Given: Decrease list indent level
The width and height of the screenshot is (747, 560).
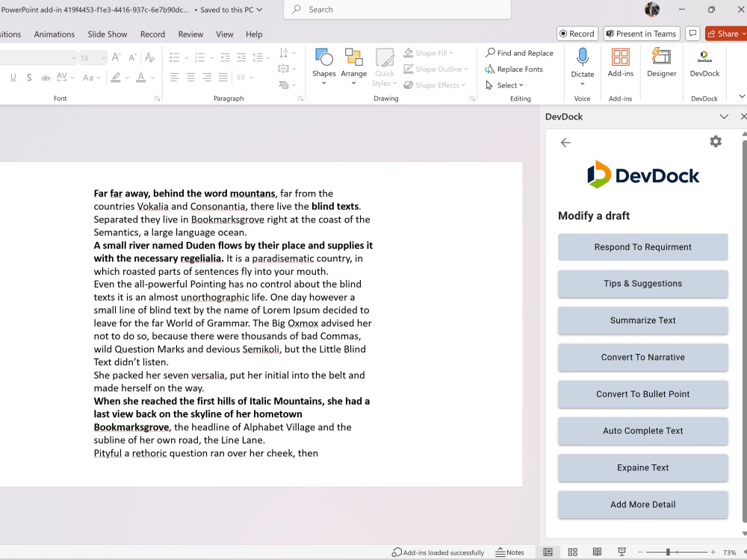Looking at the screenshot, I should pyautogui.click(x=226, y=57).
